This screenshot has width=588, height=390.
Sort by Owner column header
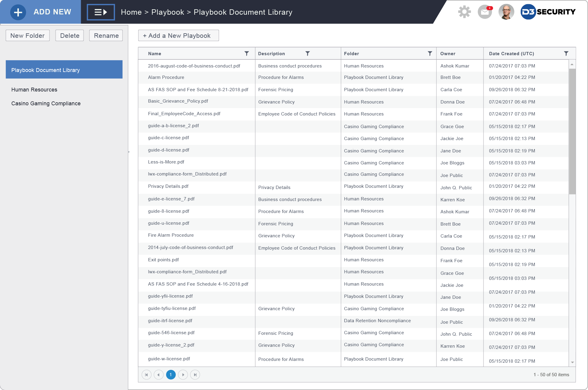coord(448,54)
